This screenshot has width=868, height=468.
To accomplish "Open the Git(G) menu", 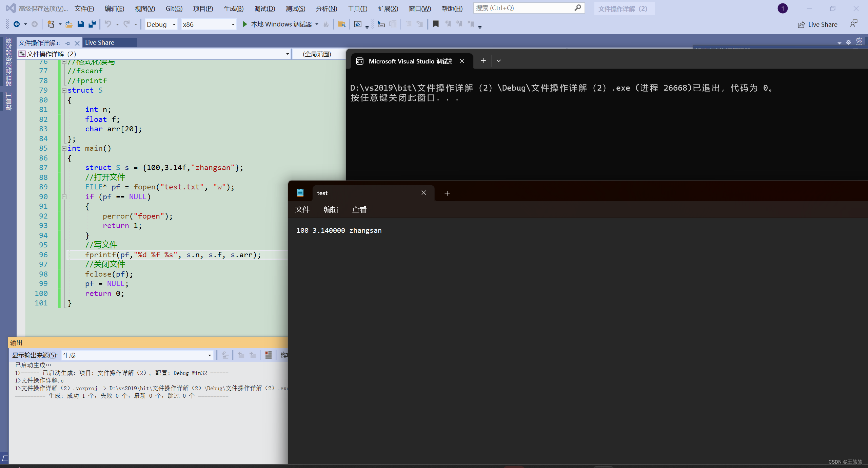I will pos(174,9).
